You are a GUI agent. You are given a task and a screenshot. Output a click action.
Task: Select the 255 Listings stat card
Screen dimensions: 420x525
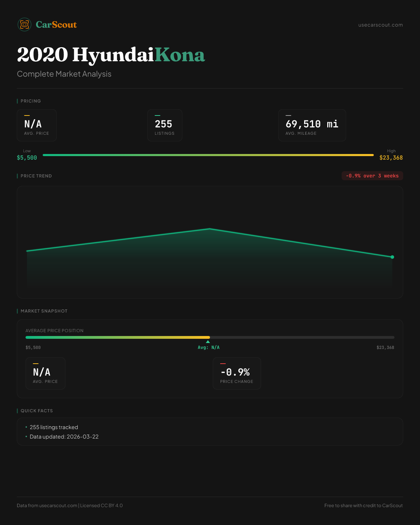point(164,125)
